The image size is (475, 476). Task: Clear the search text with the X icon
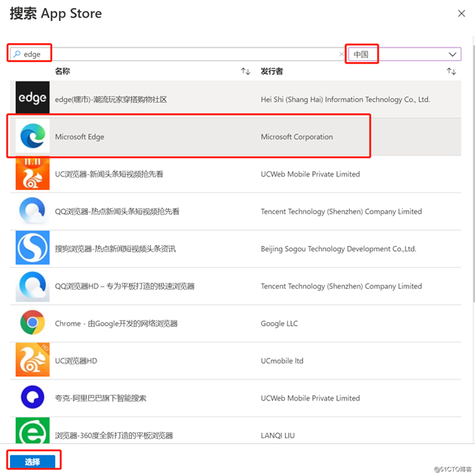(342, 54)
